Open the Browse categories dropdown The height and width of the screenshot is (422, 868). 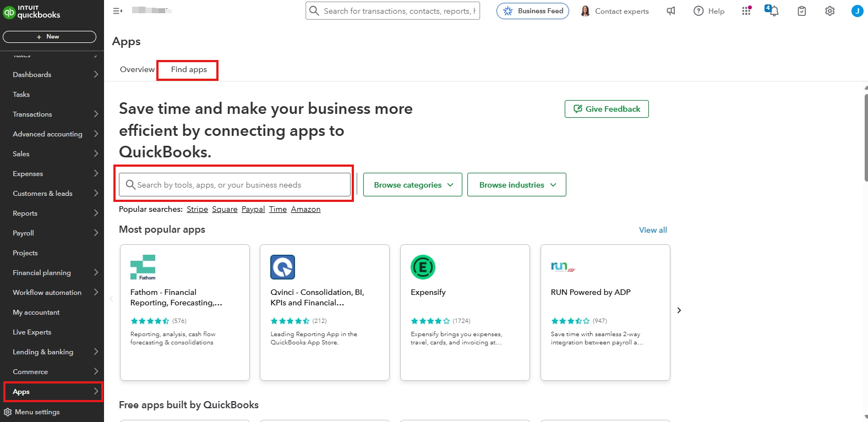pyautogui.click(x=413, y=185)
